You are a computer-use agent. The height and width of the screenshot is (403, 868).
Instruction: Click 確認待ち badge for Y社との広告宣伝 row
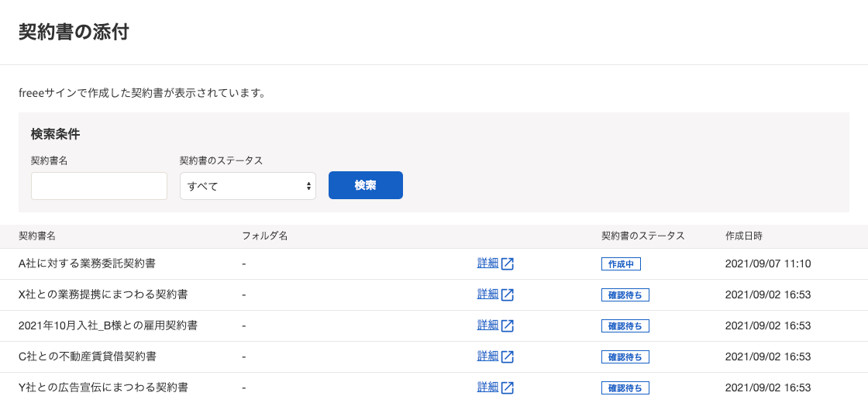[625, 387]
